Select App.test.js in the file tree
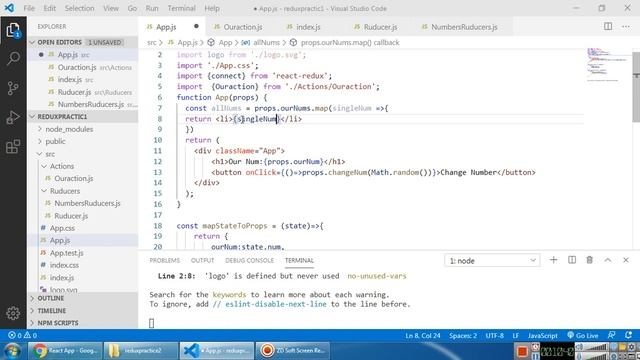640x360 pixels. click(83, 253)
